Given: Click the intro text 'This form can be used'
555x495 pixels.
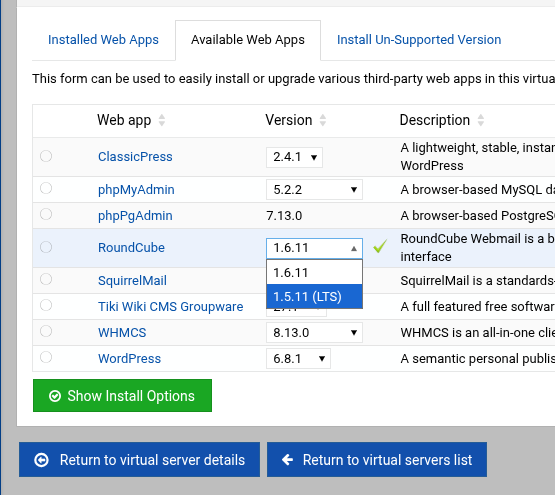Looking at the screenshot, I should pyautogui.click(x=293, y=79).
